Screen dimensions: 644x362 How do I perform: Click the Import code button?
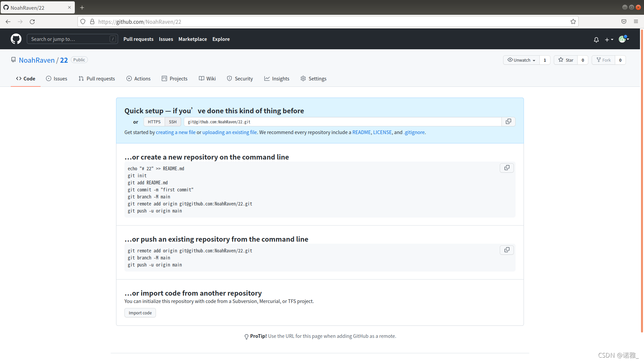[140, 313]
